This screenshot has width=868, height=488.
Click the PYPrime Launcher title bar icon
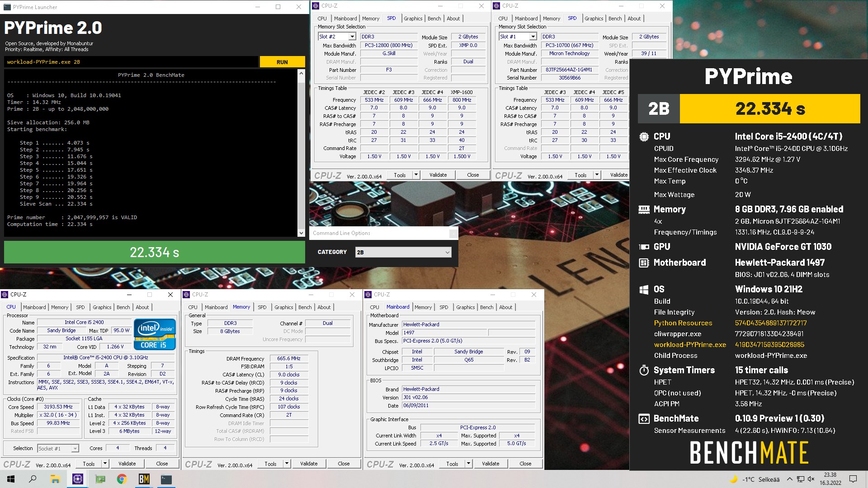(7, 7)
